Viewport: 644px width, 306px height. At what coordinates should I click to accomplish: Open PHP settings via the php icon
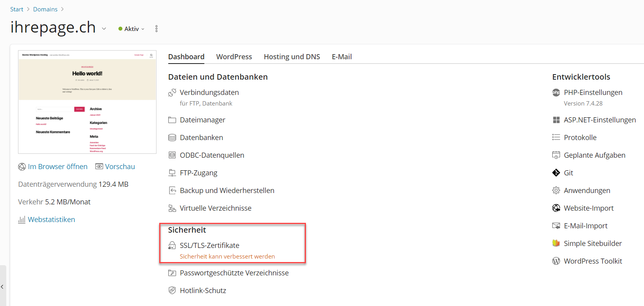pyautogui.click(x=556, y=93)
